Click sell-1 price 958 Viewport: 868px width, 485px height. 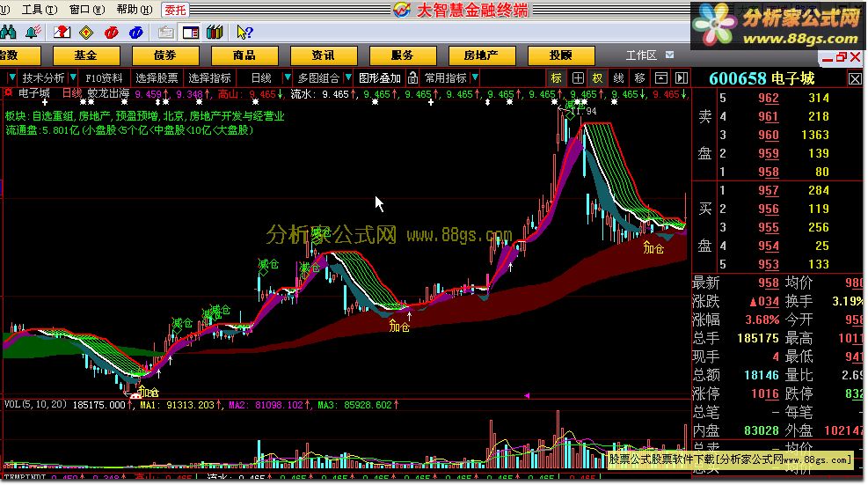pyautogui.click(x=769, y=172)
